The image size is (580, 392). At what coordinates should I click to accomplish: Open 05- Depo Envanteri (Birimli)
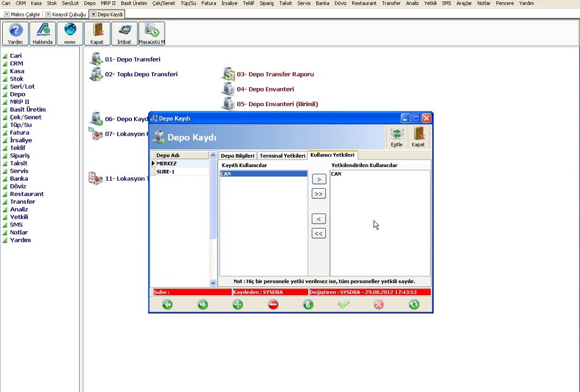coord(270,104)
